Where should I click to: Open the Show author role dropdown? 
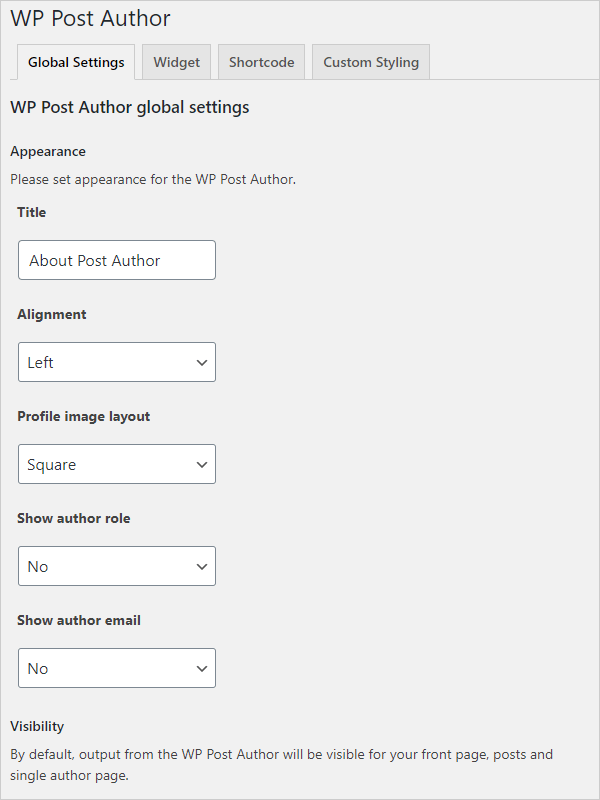116,566
